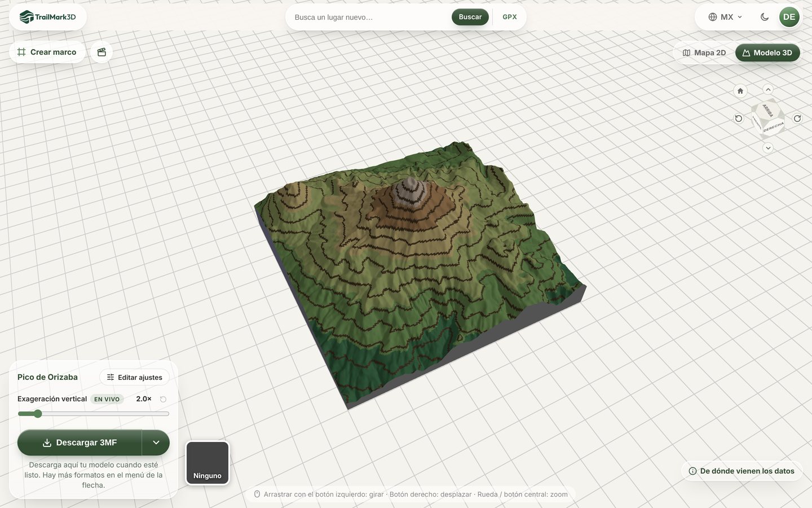Open De dónde vienen los datos info
Screen dimensions: 812x508
click(742, 471)
